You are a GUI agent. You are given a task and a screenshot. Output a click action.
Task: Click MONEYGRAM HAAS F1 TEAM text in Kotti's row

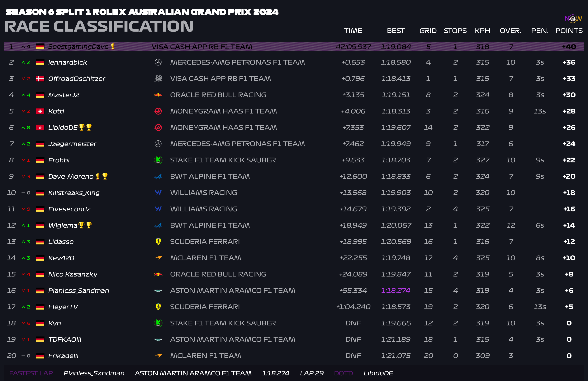[x=223, y=111]
